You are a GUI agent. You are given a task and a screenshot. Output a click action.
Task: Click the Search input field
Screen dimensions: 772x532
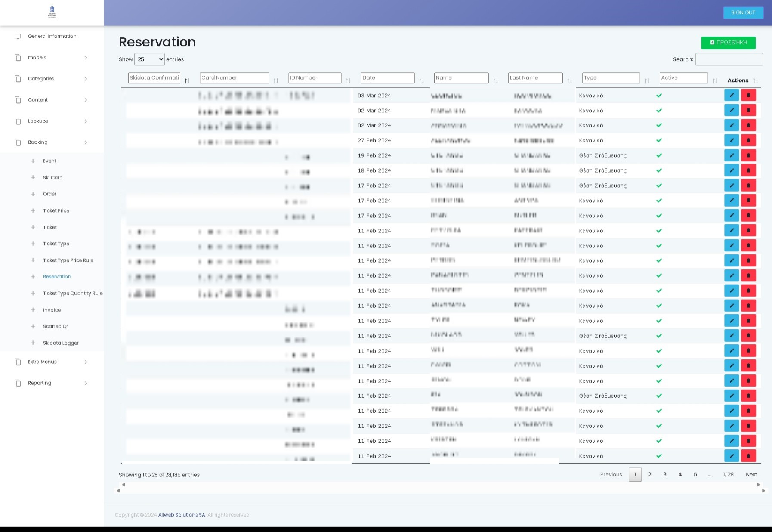pyautogui.click(x=729, y=59)
